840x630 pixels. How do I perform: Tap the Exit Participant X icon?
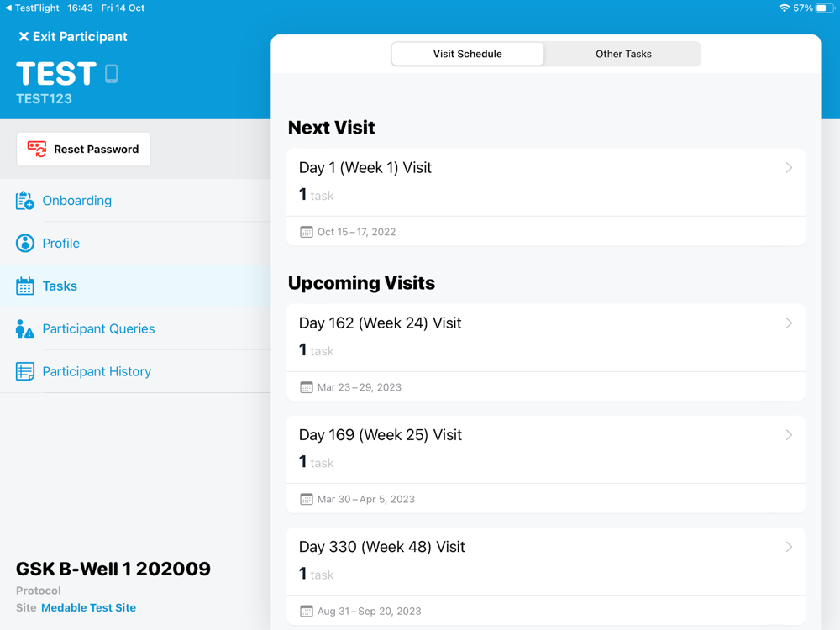[x=24, y=36]
